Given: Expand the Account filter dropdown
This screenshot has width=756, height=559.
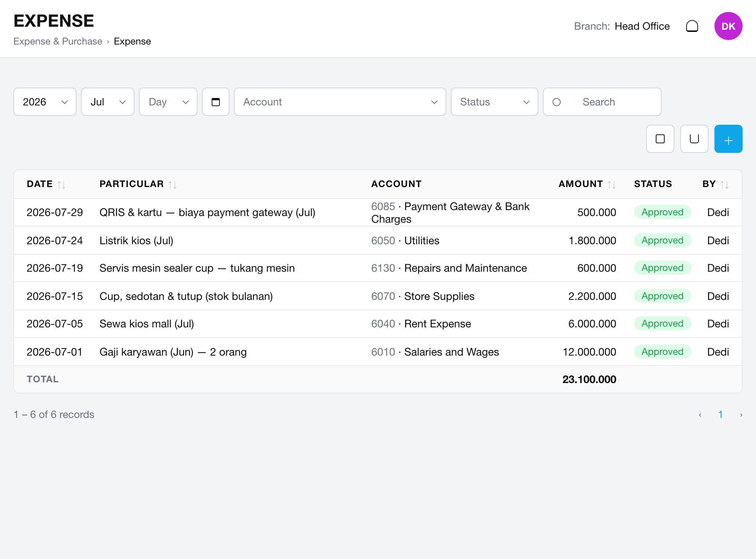Looking at the screenshot, I should (340, 102).
